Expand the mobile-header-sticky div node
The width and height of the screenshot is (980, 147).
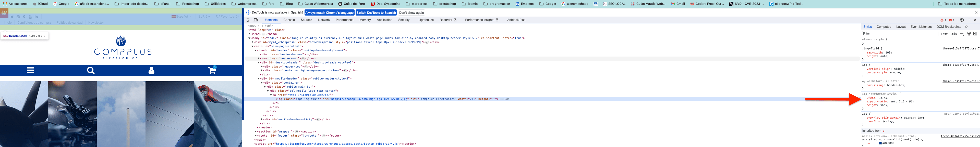pyautogui.click(x=262, y=119)
